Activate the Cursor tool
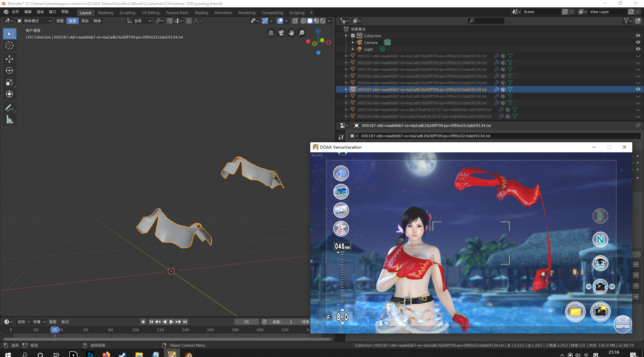Viewport: 644px width, 357px height. 9,46
